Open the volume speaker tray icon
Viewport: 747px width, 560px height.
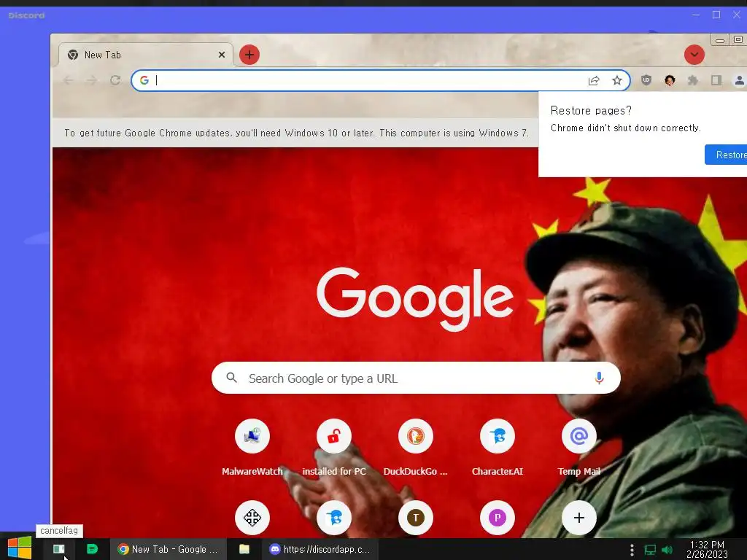pyautogui.click(x=667, y=550)
